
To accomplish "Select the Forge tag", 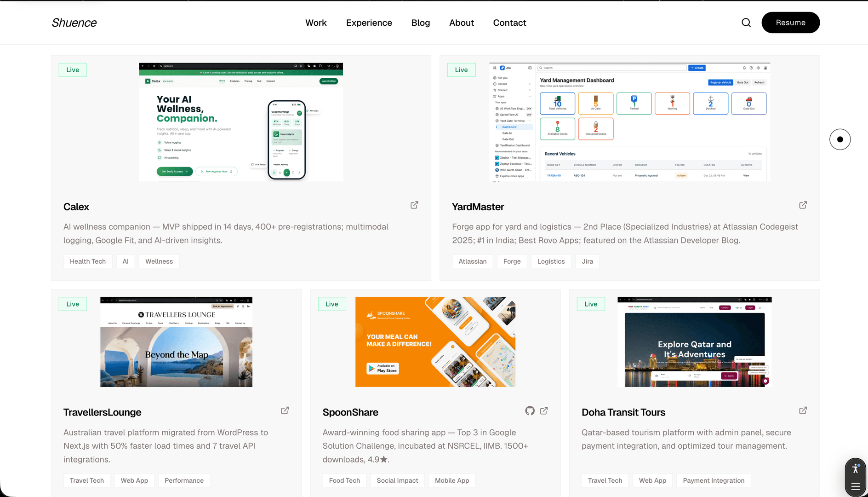I will pyautogui.click(x=512, y=261).
